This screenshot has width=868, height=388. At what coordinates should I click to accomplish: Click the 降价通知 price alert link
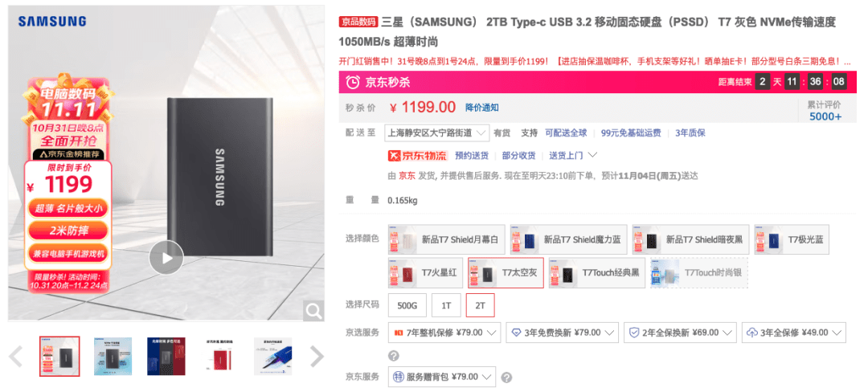click(481, 108)
